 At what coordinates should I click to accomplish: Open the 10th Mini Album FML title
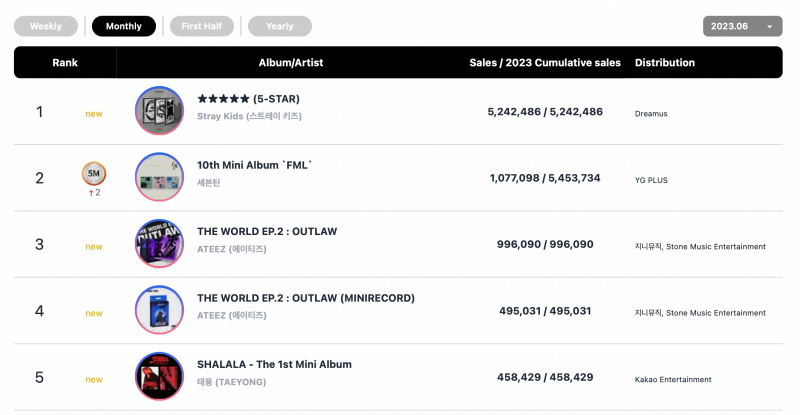(x=254, y=165)
